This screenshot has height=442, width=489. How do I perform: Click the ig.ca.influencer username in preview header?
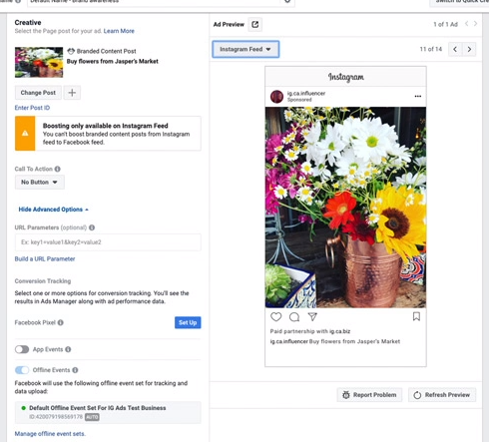[x=306, y=93]
